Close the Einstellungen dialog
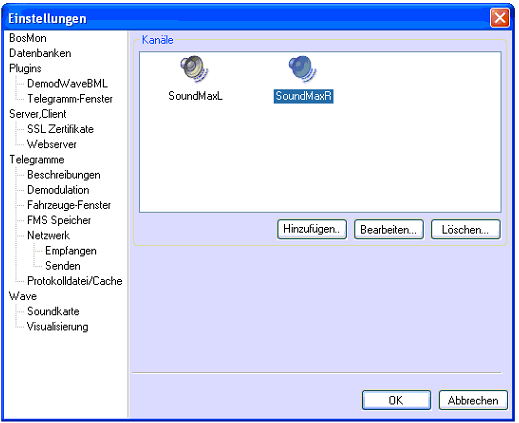 point(500,18)
